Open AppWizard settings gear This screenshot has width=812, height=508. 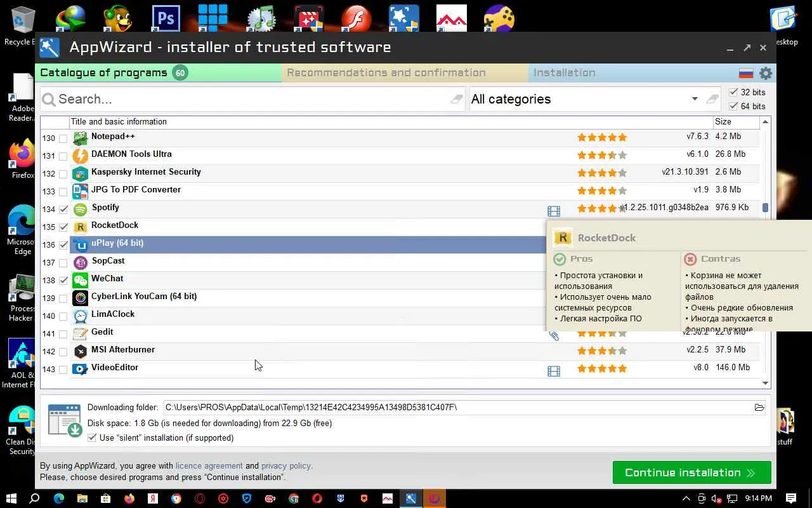coord(766,73)
